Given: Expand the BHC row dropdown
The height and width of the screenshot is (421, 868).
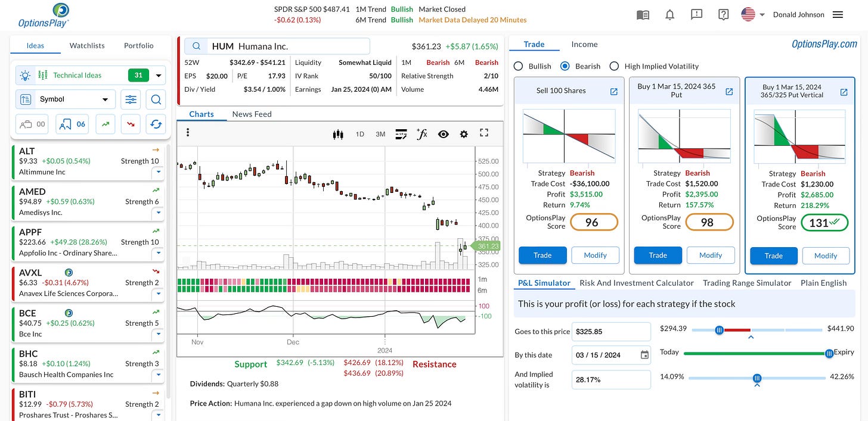Looking at the screenshot, I should click(x=158, y=375).
